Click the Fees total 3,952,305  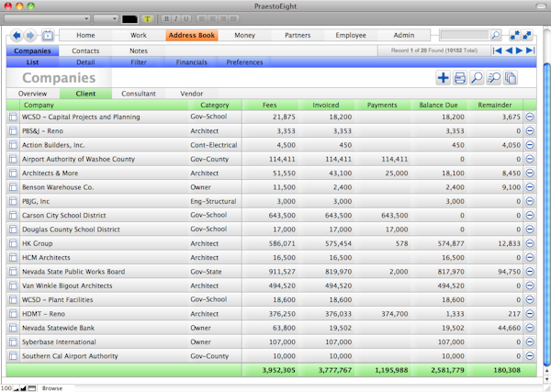pyautogui.click(x=278, y=370)
